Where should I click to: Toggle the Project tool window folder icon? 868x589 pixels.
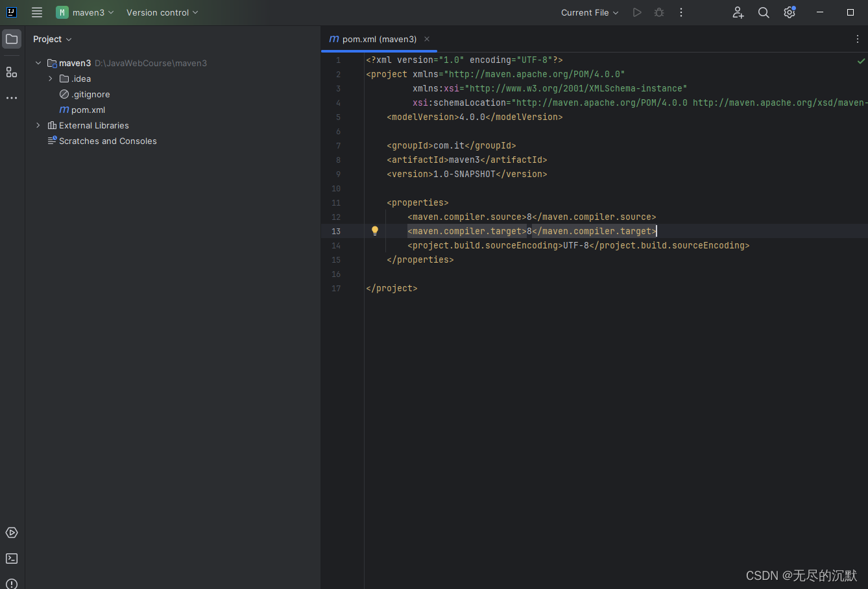point(12,39)
